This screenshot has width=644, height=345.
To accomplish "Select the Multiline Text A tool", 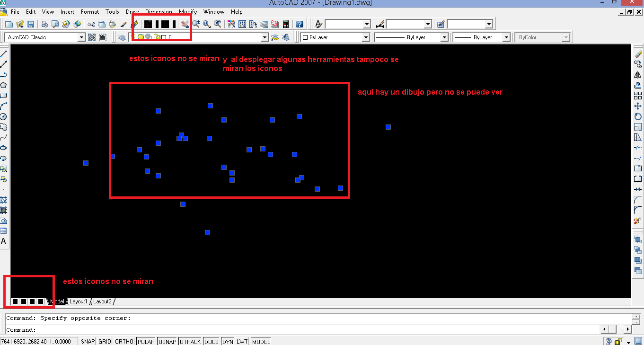I will (x=3, y=241).
